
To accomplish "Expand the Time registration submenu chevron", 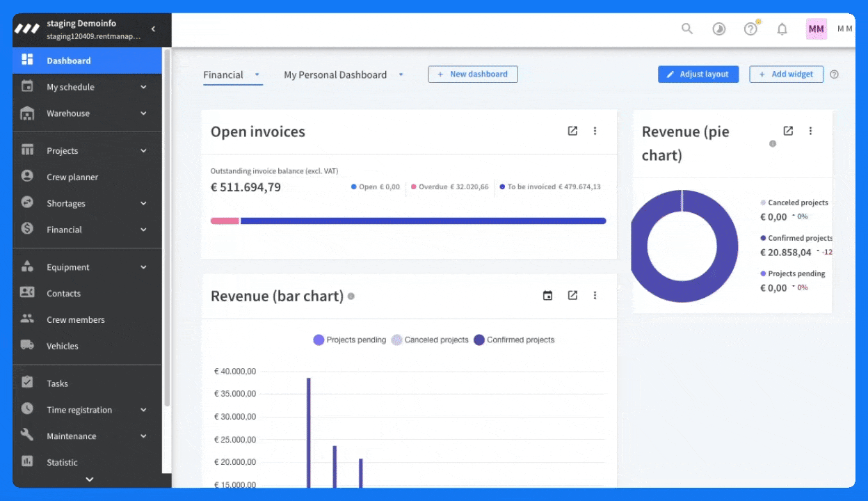I will click(x=143, y=410).
